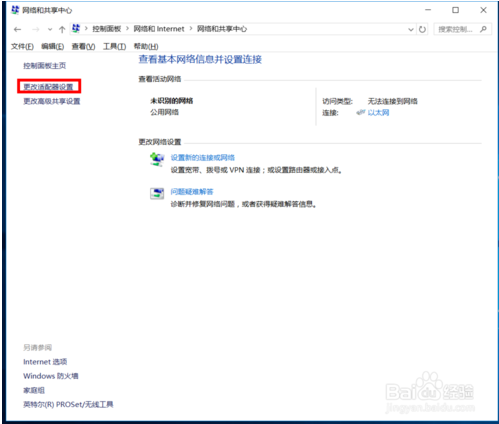499x424 pixels.
Task: Click the Ethernet icon beside 以太网
Action: point(361,112)
